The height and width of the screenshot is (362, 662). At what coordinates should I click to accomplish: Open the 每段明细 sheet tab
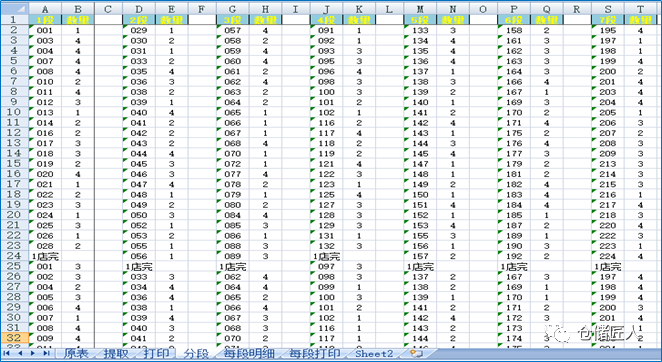(249, 354)
